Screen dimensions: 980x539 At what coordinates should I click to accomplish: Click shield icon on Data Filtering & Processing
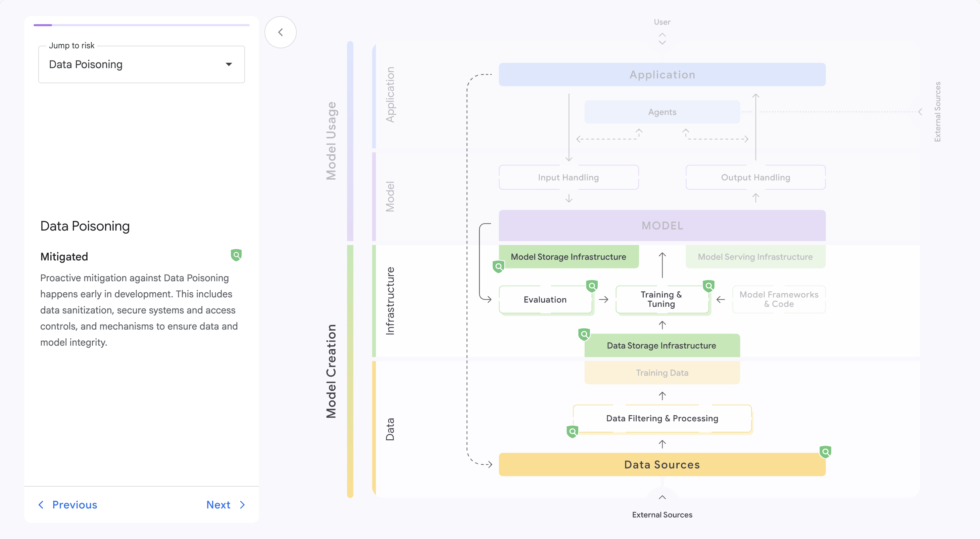coord(572,431)
